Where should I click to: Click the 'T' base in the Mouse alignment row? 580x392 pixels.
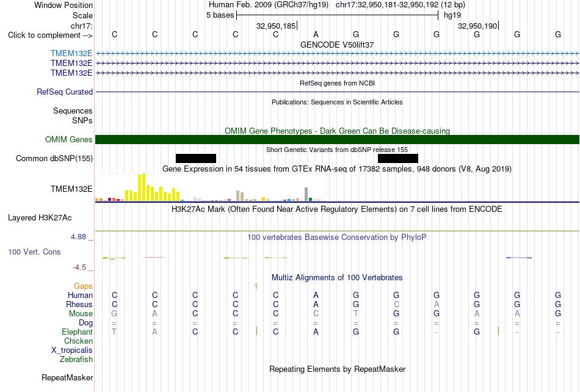356,314
